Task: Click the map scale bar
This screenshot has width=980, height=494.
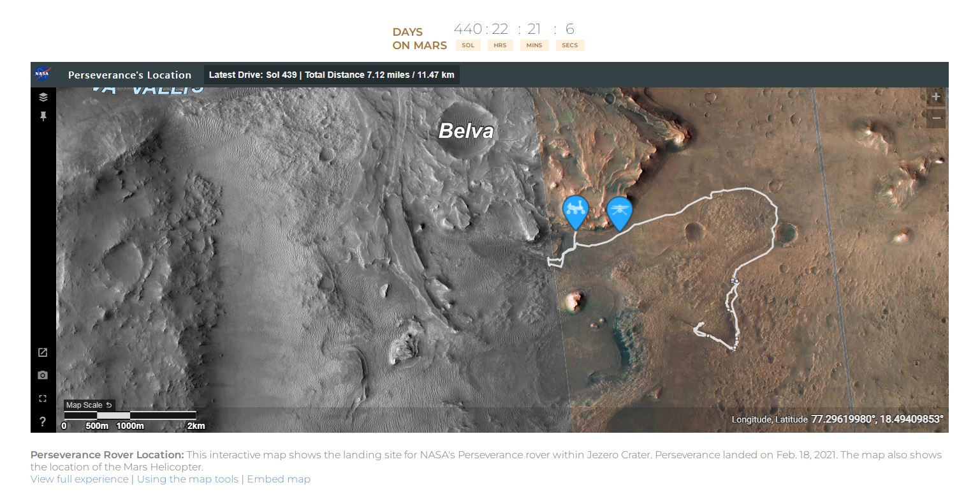Action: [x=130, y=415]
